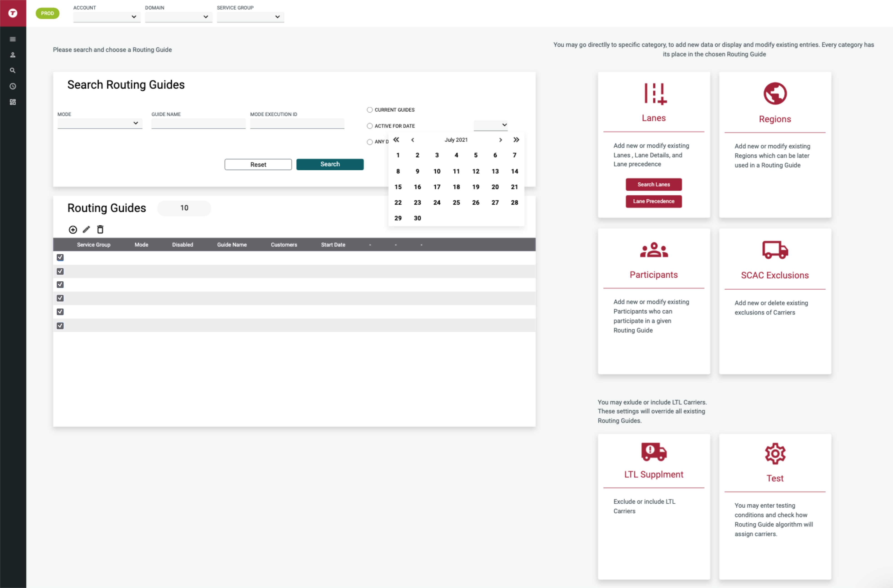The height and width of the screenshot is (588, 893).
Task: Sort by Customers column header
Action: [284, 245]
